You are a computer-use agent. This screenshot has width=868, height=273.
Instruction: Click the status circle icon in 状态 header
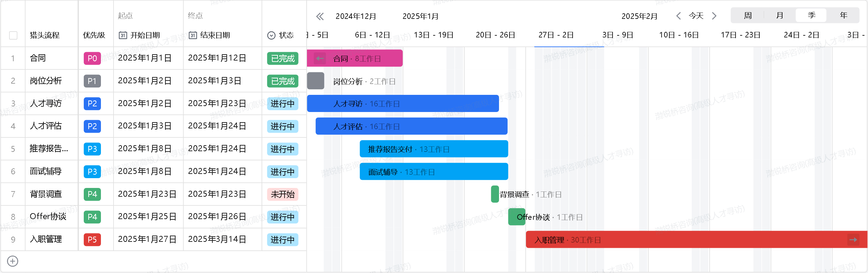pyautogui.click(x=271, y=35)
